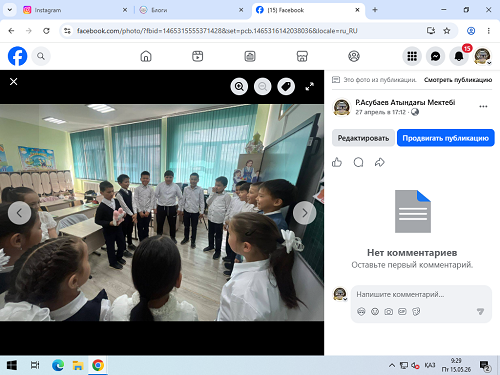Click Продвигать публикацию button
The width and height of the screenshot is (500, 375).
tap(446, 138)
